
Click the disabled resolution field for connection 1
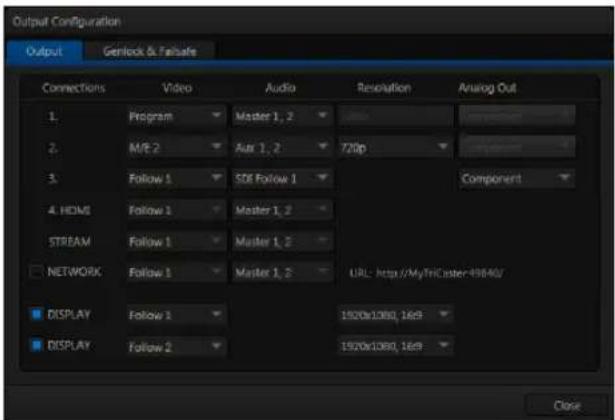tap(395, 116)
